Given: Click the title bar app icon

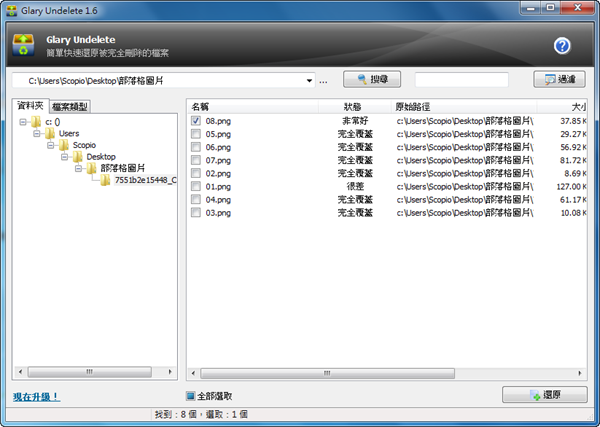Looking at the screenshot, I should point(12,10).
